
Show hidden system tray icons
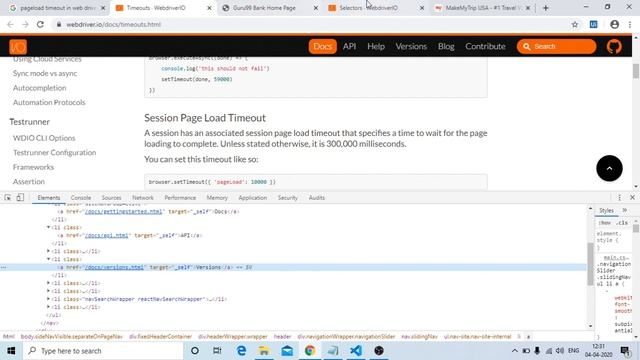tap(514, 351)
